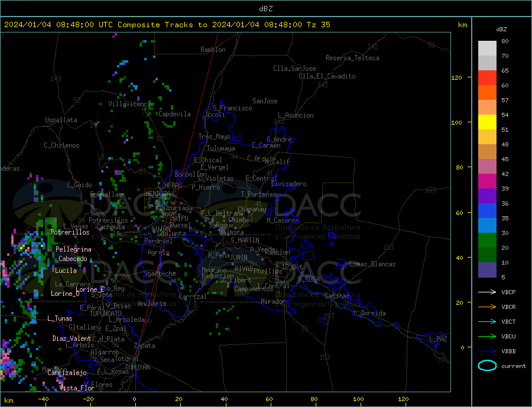Click the brown 48 dBZ legend swatch

coord(487,152)
